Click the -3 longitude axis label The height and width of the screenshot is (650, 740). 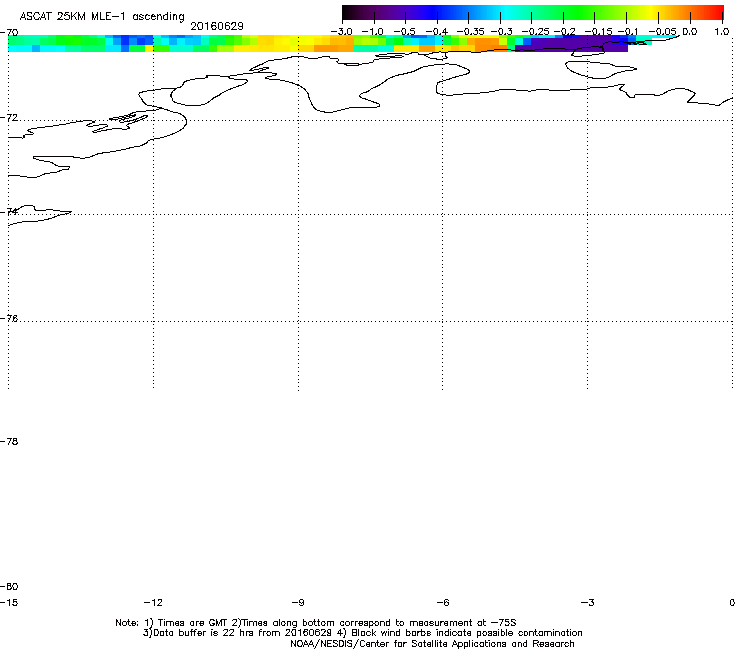(x=587, y=603)
